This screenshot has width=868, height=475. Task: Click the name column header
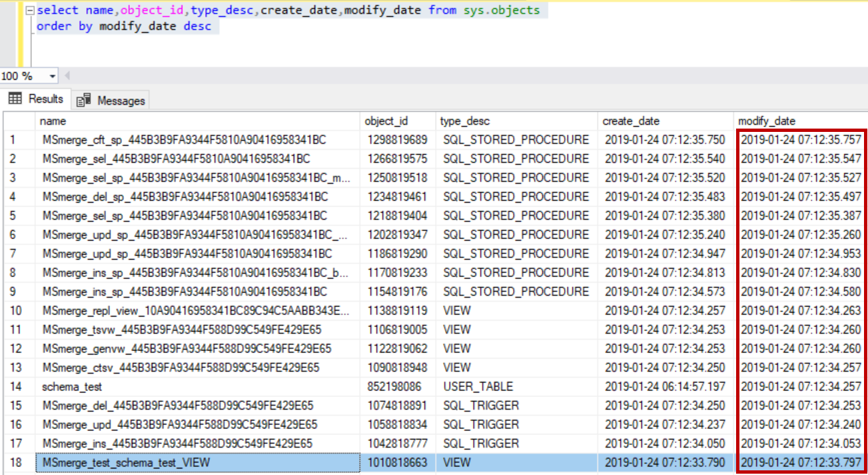[198, 121]
